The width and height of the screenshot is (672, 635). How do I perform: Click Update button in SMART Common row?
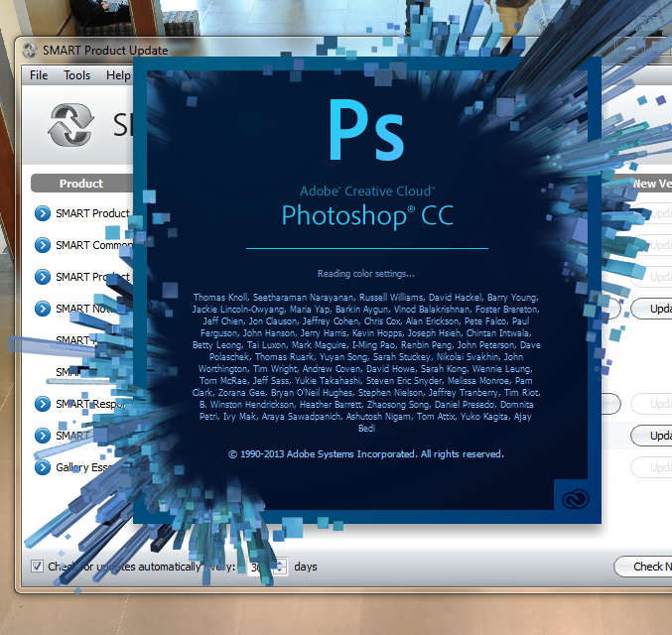[x=651, y=245]
